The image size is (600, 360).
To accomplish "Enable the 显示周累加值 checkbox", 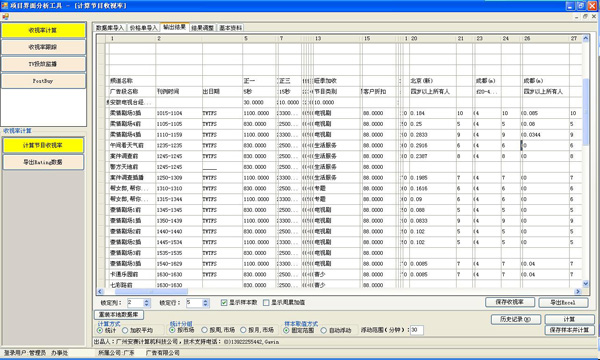I will pyautogui.click(x=266, y=303).
